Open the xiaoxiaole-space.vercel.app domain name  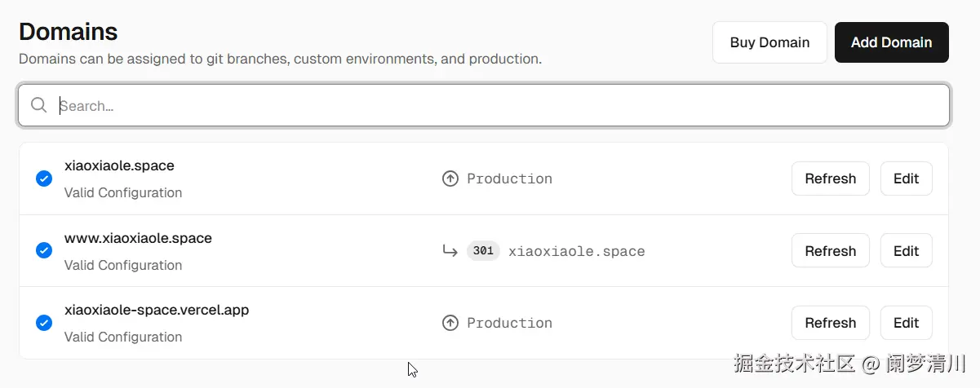click(x=157, y=310)
